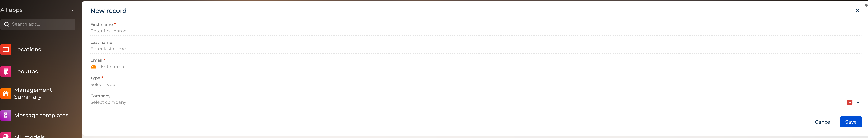Click the orange envelope email icon
The image size is (868, 138).
tap(93, 67)
